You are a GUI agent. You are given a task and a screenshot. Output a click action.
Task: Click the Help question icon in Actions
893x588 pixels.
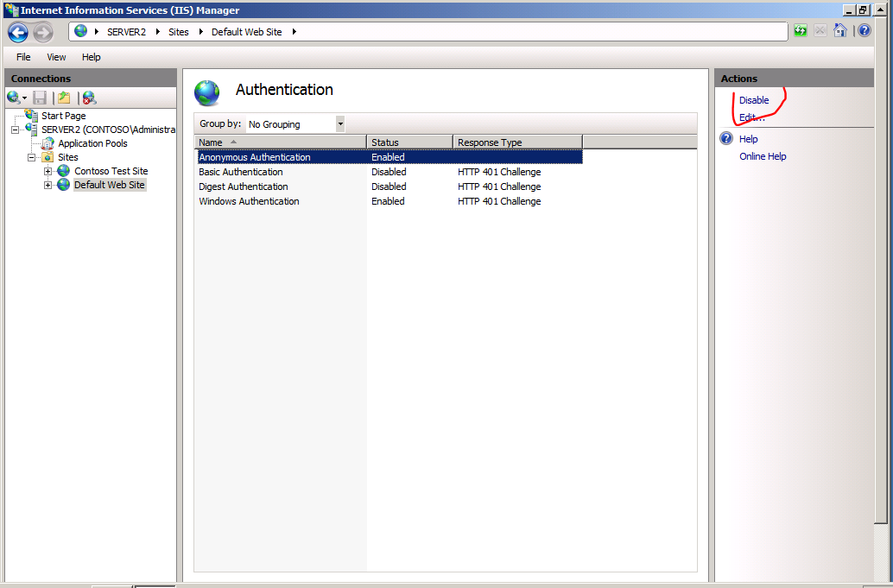coord(726,139)
